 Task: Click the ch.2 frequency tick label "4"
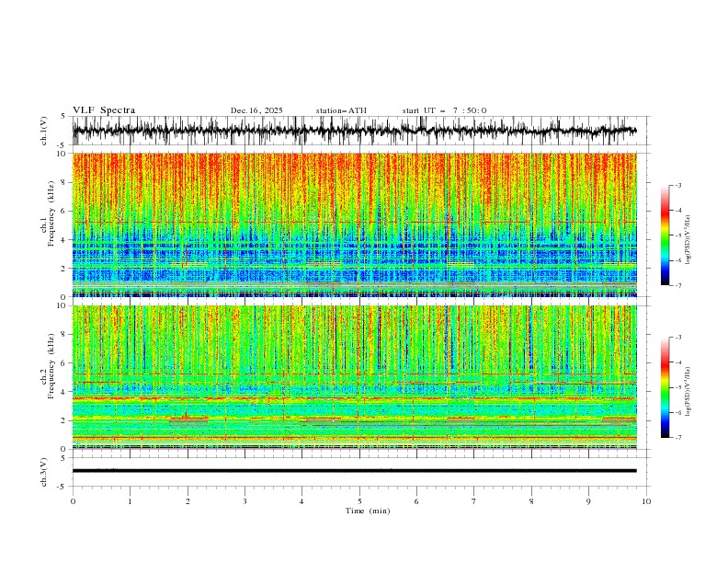tap(64, 392)
